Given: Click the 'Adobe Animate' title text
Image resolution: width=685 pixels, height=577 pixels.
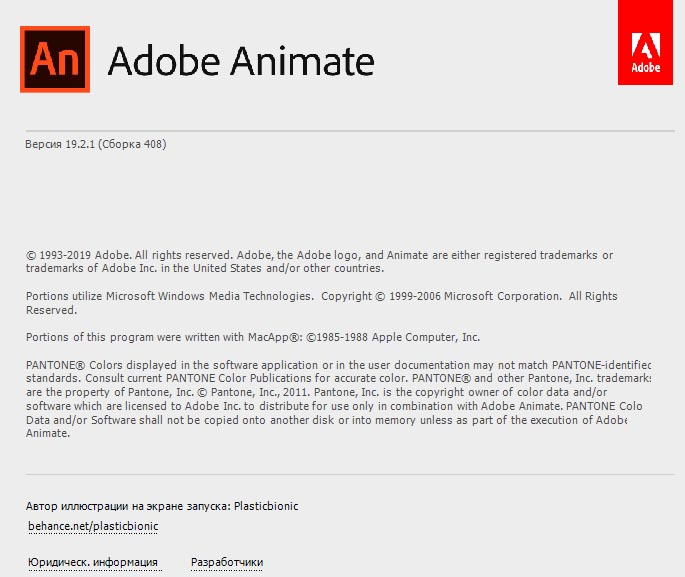Looking at the screenshot, I should [241, 61].
